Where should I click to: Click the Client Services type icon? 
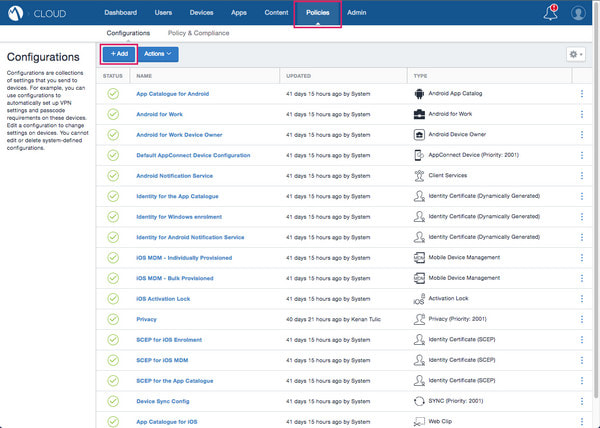pyautogui.click(x=419, y=176)
